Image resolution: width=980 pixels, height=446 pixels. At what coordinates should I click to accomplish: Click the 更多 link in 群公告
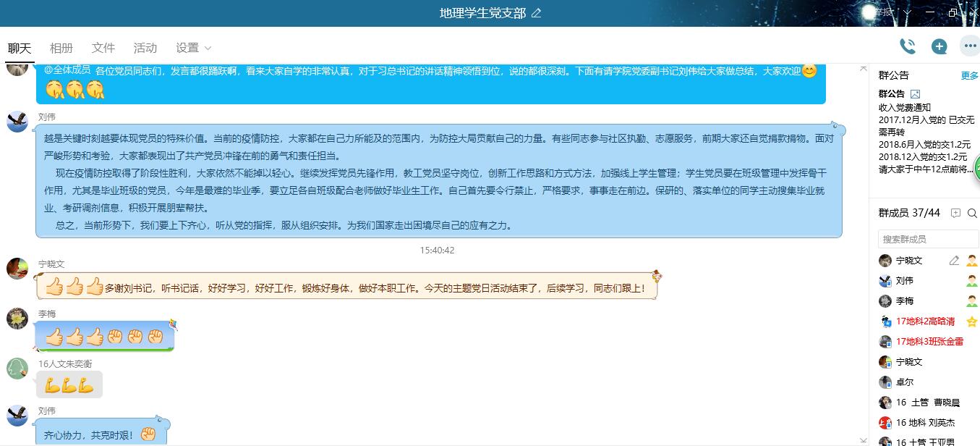[969, 76]
